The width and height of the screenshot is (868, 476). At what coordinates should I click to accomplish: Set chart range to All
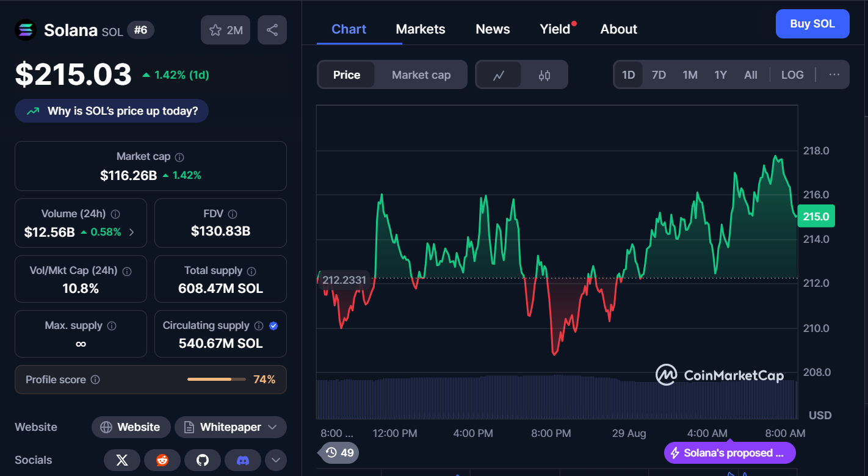[x=751, y=75]
